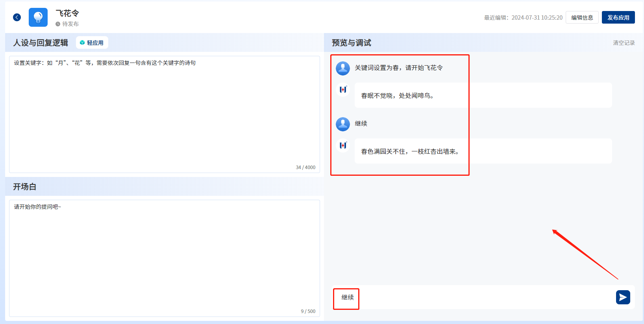Select the 春眠不觉晓 reply bubble
Viewport: 644px width, 324px height.
pyautogui.click(x=483, y=96)
